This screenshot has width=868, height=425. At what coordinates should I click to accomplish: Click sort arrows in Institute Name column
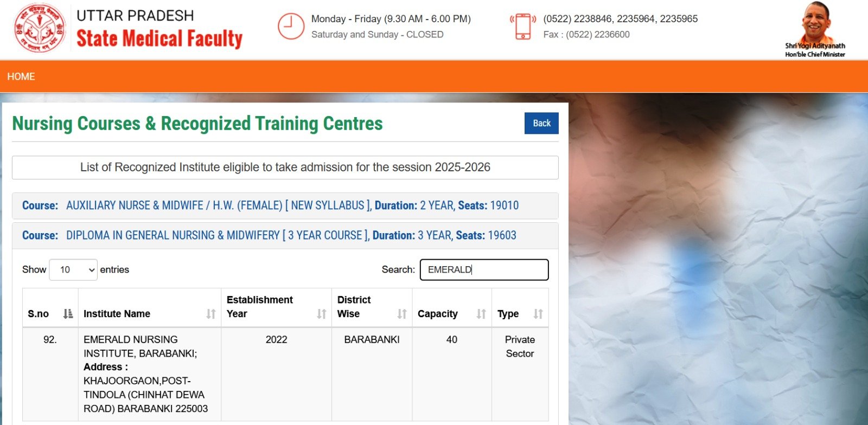pyautogui.click(x=211, y=314)
